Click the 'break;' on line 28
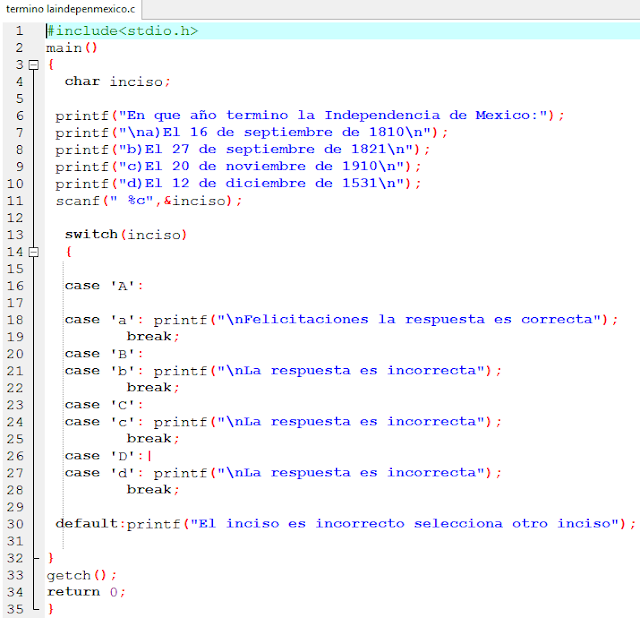 click(153, 490)
